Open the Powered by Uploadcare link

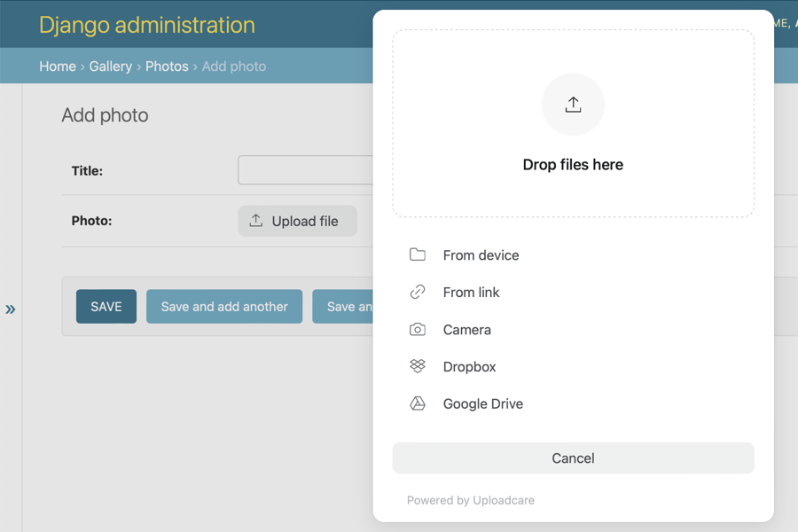pos(471,500)
